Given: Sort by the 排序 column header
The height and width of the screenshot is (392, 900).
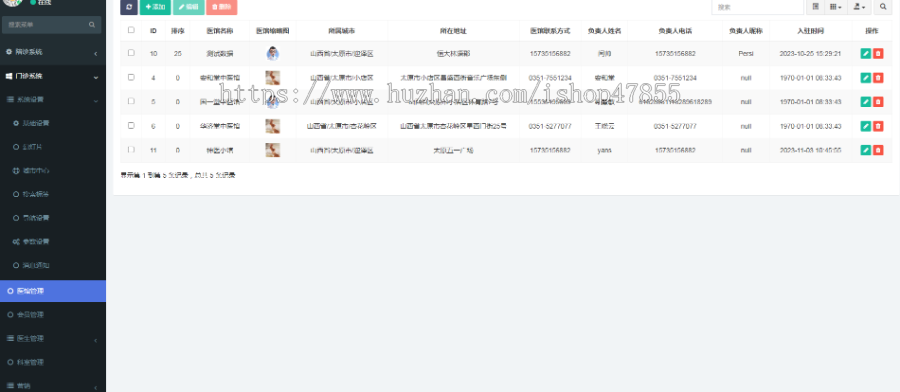Looking at the screenshot, I should tap(177, 30).
